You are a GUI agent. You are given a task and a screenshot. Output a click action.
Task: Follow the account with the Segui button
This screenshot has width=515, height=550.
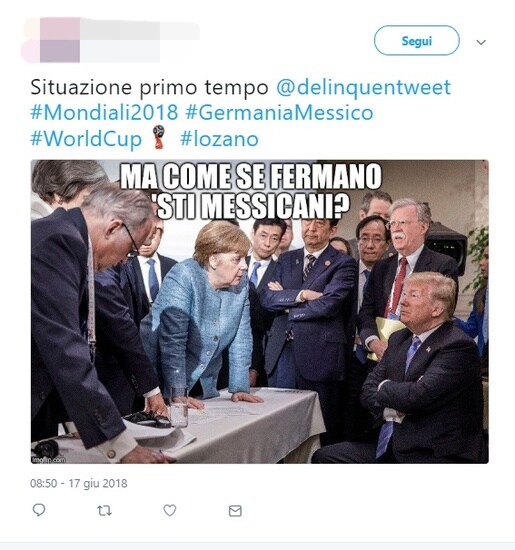pos(416,40)
